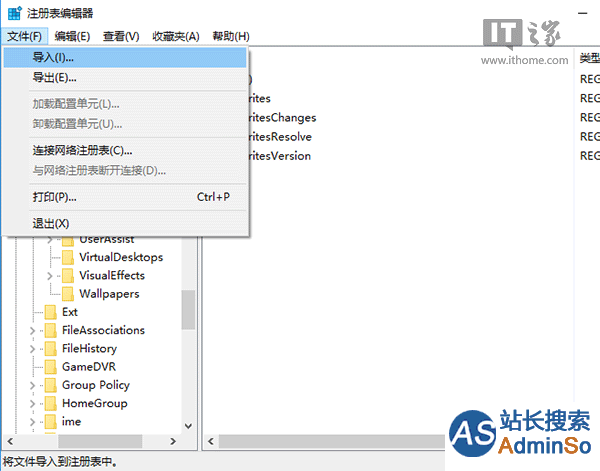The image size is (600, 471).
Task: Open the 编辑(E) menu
Action: point(72,36)
